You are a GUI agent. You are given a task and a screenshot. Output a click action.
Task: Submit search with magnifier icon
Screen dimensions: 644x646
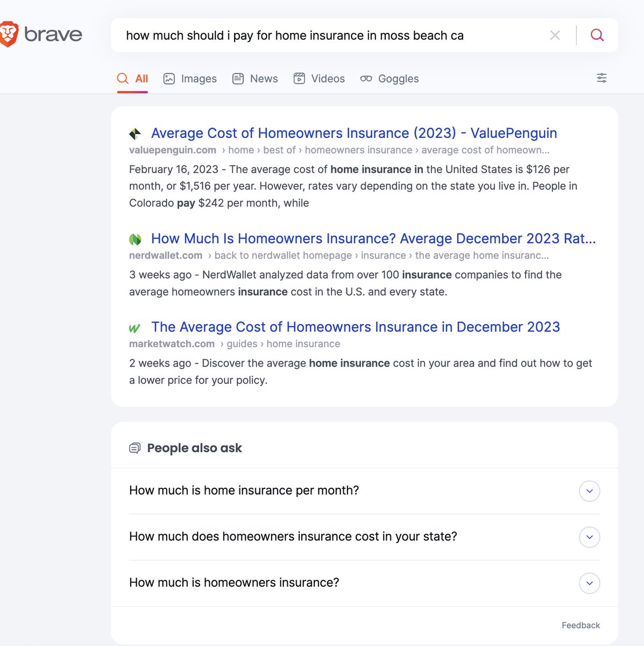[x=597, y=36]
